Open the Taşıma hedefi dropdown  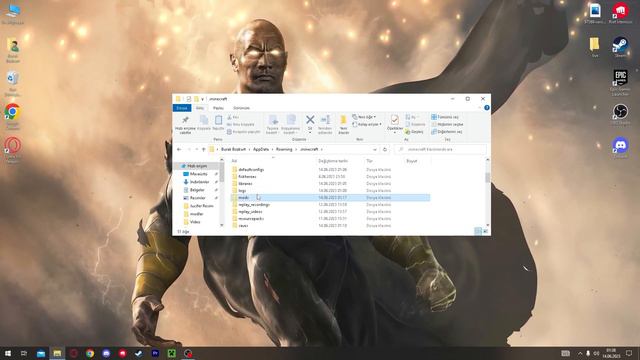click(273, 124)
